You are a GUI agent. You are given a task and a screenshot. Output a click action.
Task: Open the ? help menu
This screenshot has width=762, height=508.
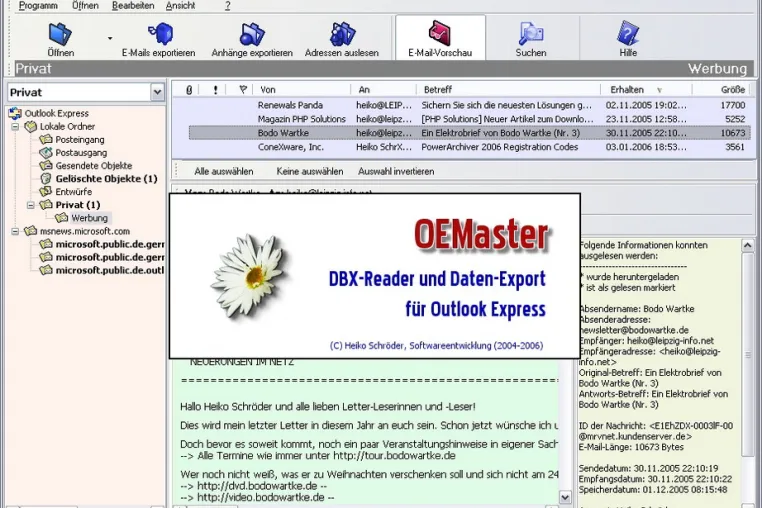(x=227, y=6)
